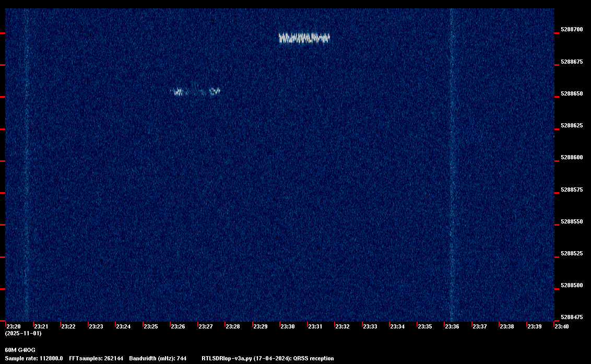
Task: Click the 23:33 time label
Action: coord(370,326)
